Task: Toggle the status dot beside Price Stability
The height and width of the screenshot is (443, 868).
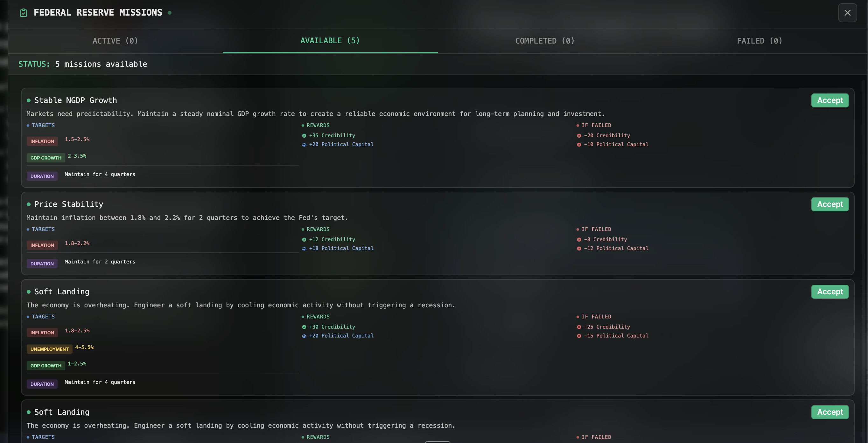Action: 28,204
